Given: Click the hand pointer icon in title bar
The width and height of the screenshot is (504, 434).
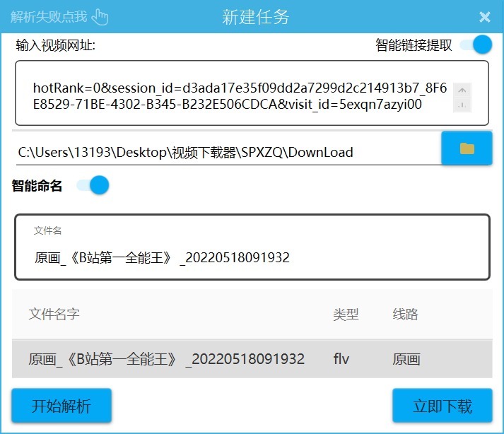Looking at the screenshot, I should pos(100,17).
